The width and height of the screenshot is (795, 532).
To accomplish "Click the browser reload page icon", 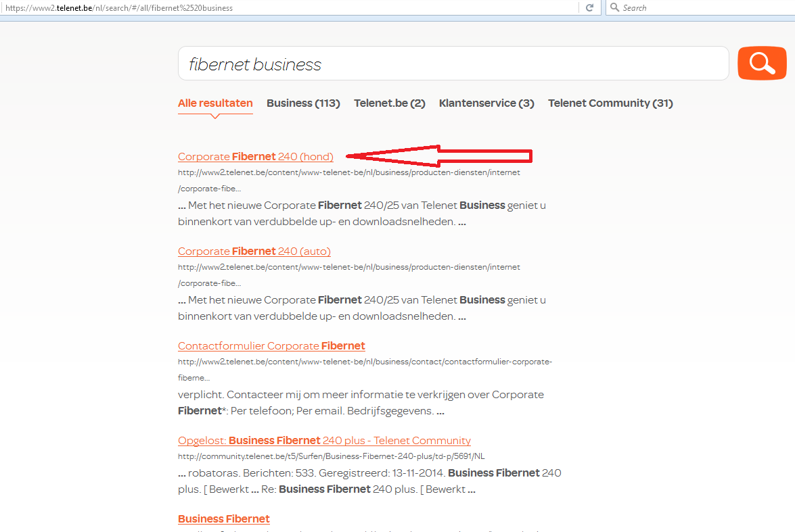I will pos(589,7).
